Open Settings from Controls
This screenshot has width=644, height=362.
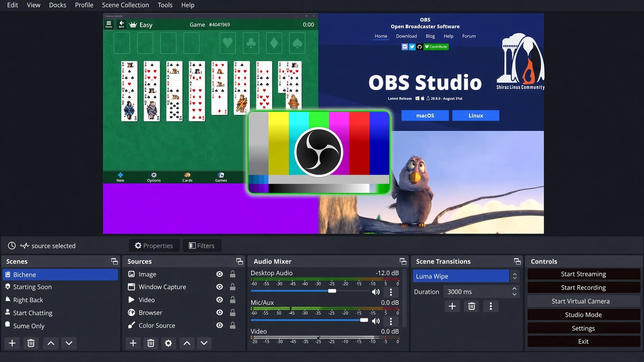[x=584, y=328]
